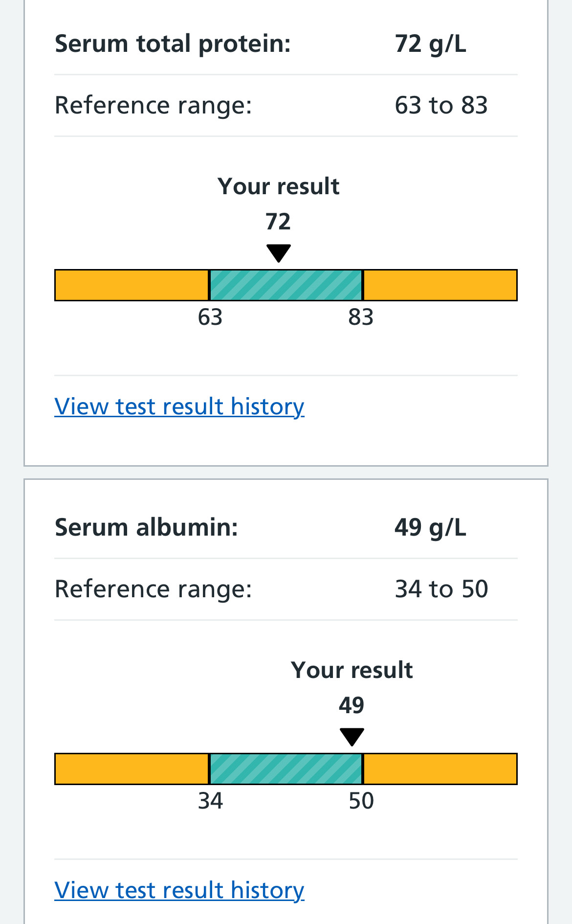Screen dimensions: 572x924
Task: Click the 34 lower limit label under bar
Action: pos(210,801)
